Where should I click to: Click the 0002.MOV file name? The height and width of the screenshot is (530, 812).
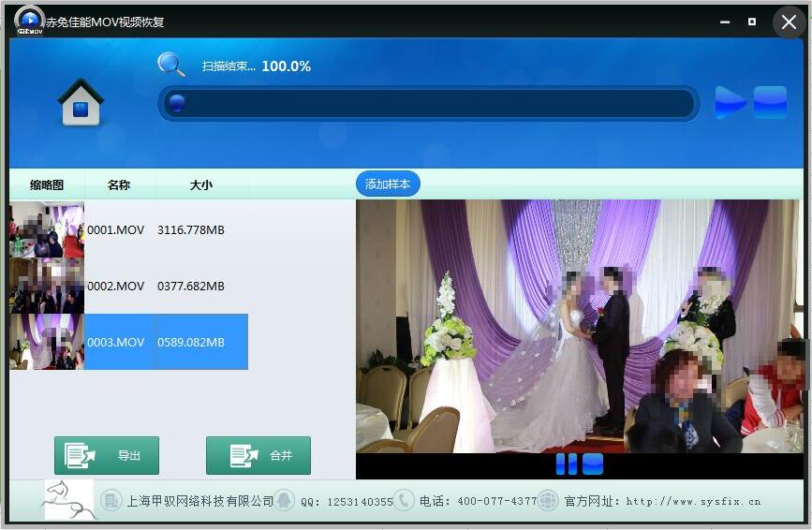click(115, 286)
